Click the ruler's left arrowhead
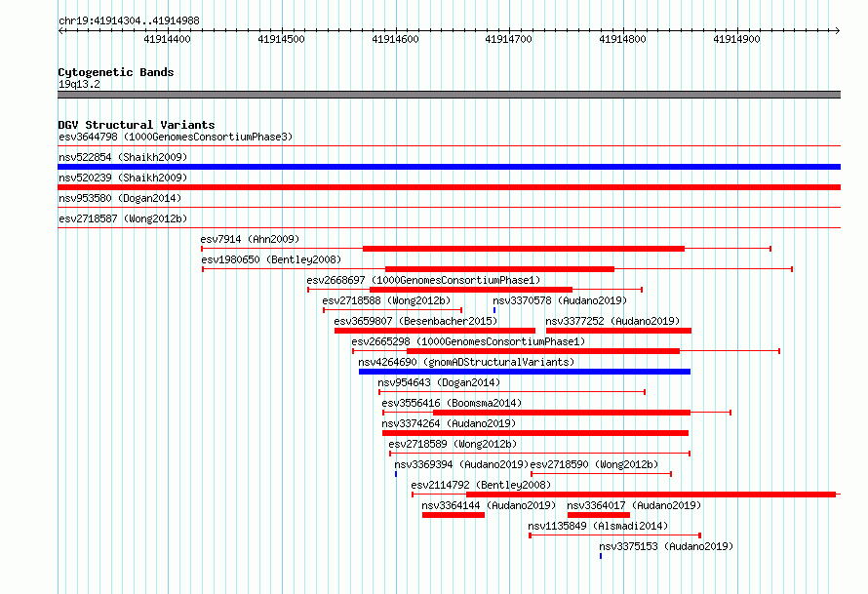 pyautogui.click(x=60, y=30)
